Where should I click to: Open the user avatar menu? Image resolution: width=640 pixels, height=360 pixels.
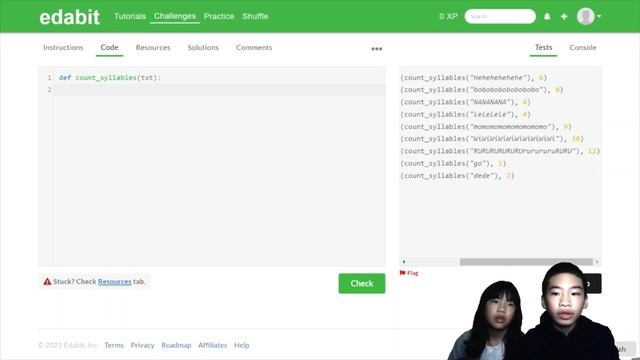click(x=588, y=16)
